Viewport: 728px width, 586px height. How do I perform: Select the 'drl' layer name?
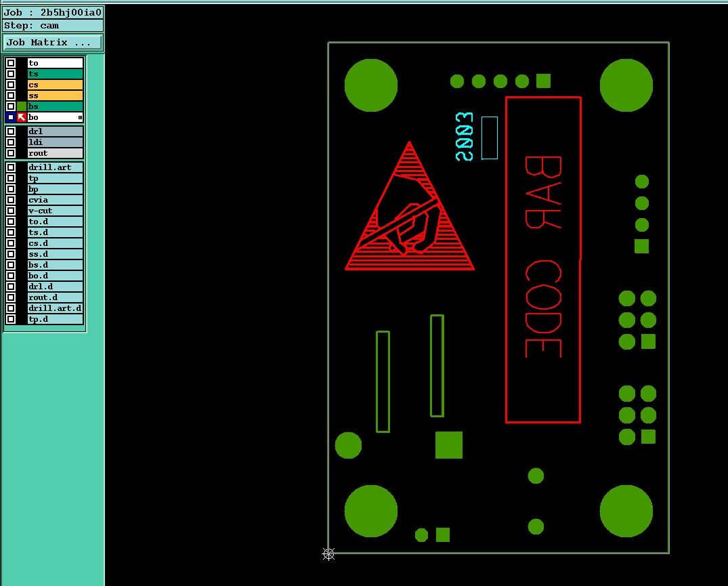tap(56, 131)
